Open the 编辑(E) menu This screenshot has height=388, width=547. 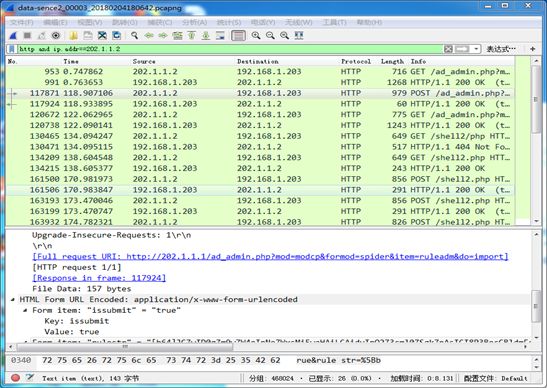point(55,22)
